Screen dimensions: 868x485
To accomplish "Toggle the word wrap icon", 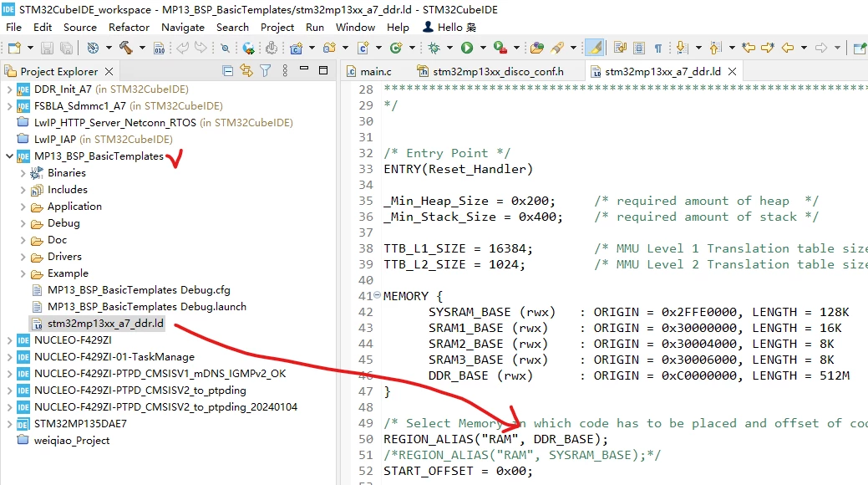I will (620, 48).
